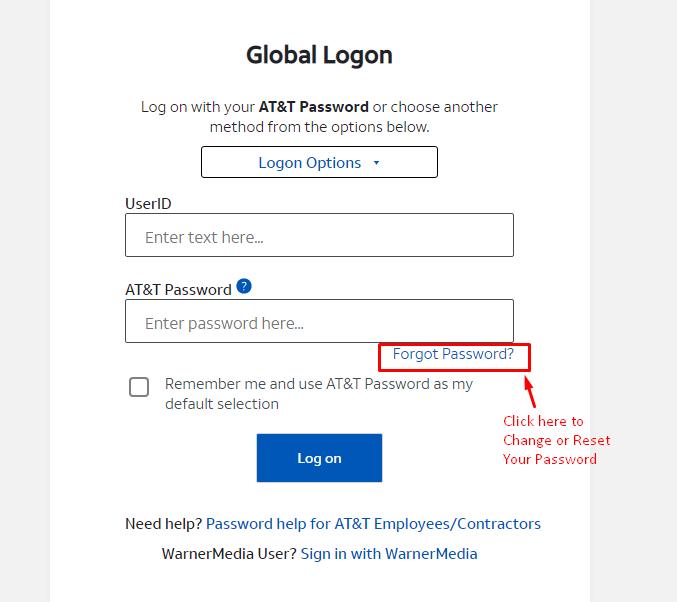Click the AT&T Password field label

[x=178, y=290]
